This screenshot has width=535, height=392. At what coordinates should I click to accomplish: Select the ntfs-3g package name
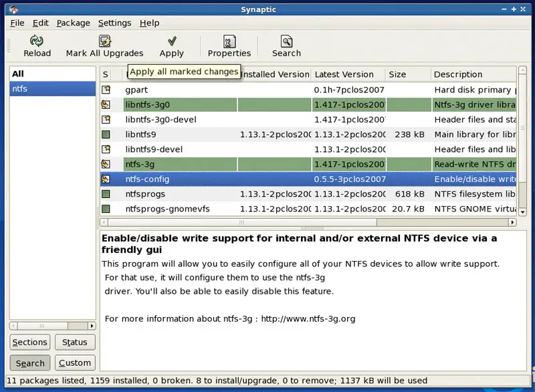[x=140, y=165]
